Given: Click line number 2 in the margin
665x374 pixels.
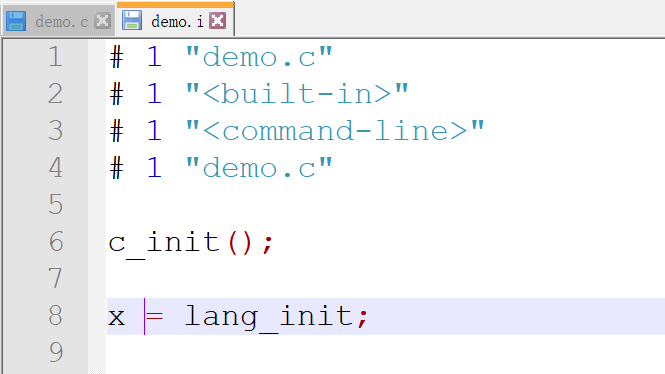Looking at the screenshot, I should click(x=56, y=94).
